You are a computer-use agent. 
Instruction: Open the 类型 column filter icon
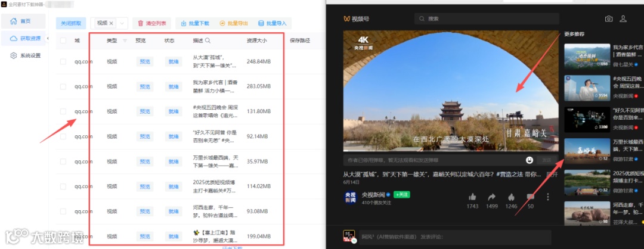tap(125, 41)
